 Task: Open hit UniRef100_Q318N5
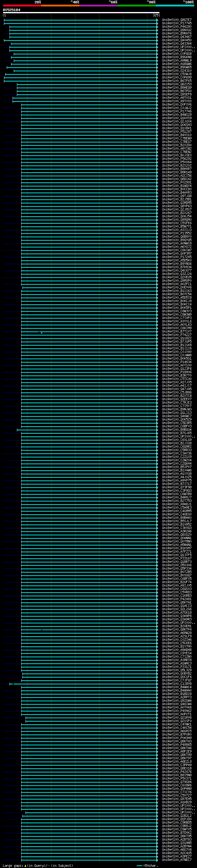coord(177,843)
